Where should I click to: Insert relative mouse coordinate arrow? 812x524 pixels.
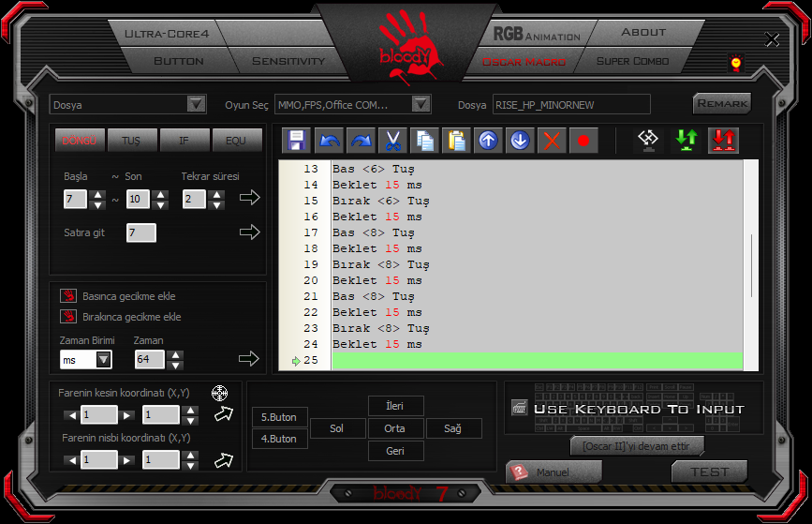(224, 459)
